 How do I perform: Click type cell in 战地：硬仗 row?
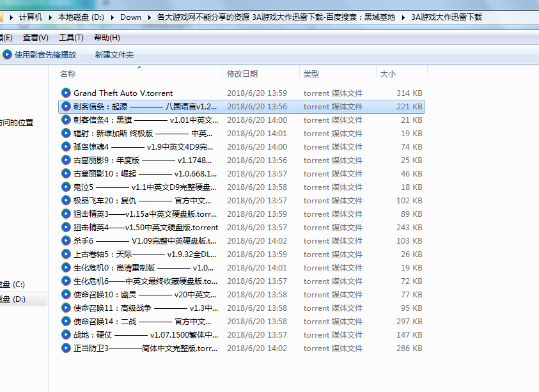point(332,334)
